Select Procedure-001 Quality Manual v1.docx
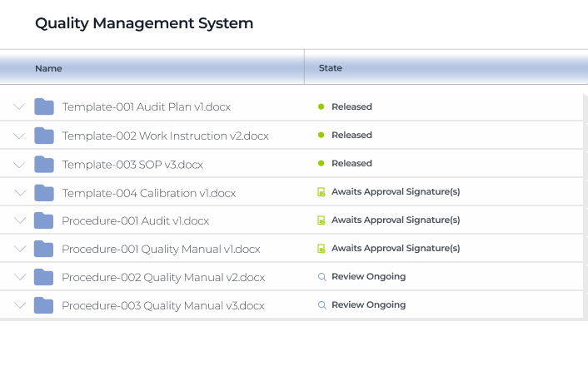The height and width of the screenshot is (366, 588). tap(161, 249)
